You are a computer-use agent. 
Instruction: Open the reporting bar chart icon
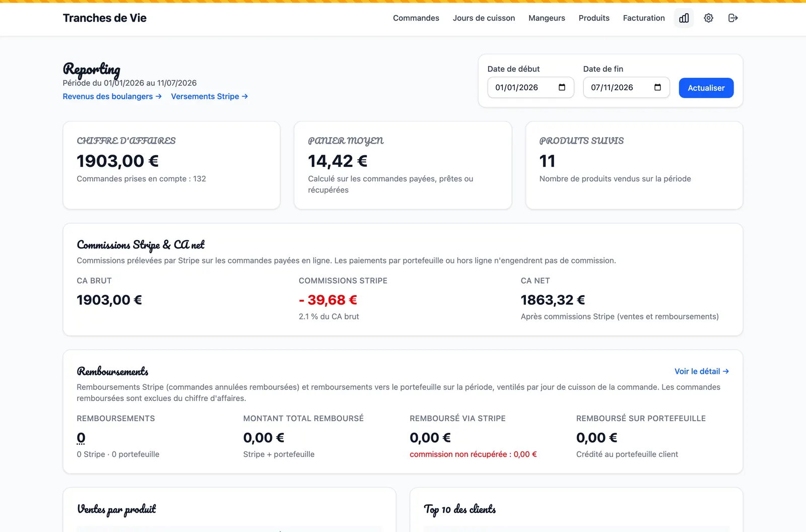click(x=684, y=18)
